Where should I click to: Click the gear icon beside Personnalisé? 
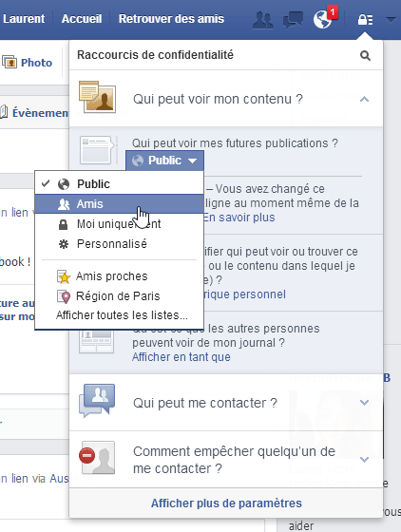64,244
